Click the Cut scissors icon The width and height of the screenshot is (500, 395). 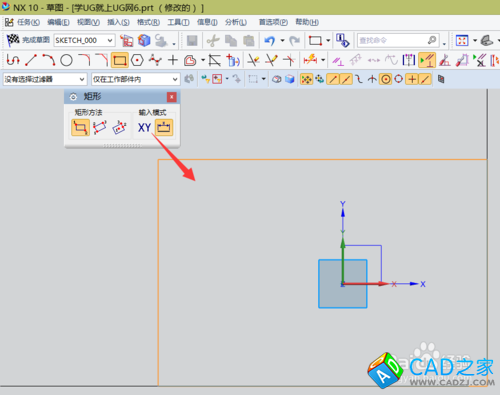212,41
